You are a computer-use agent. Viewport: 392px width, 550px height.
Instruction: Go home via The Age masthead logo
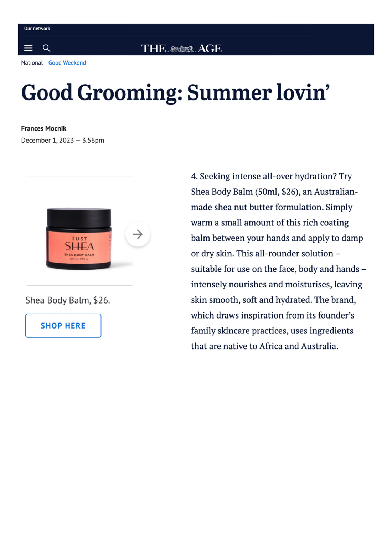click(181, 48)
